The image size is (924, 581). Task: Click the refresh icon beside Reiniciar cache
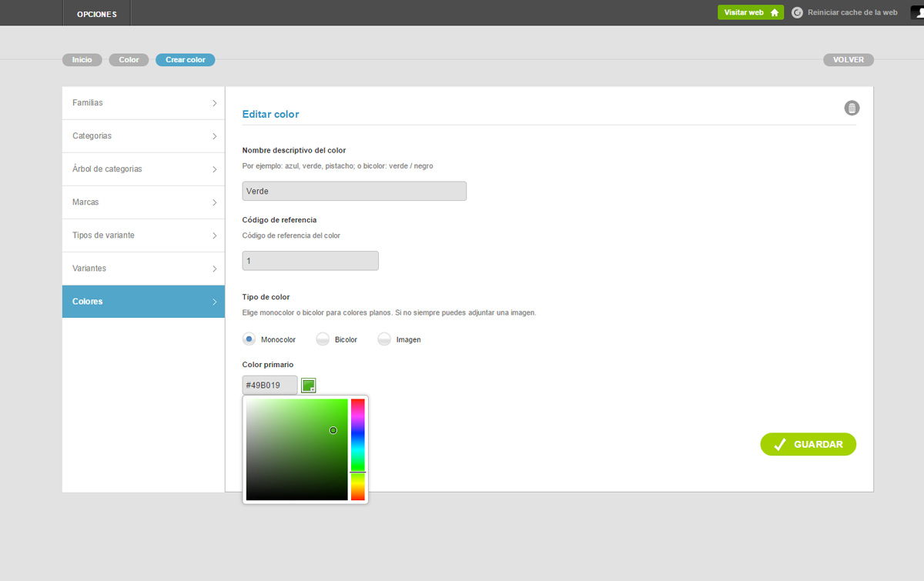[x=797, y=12]
